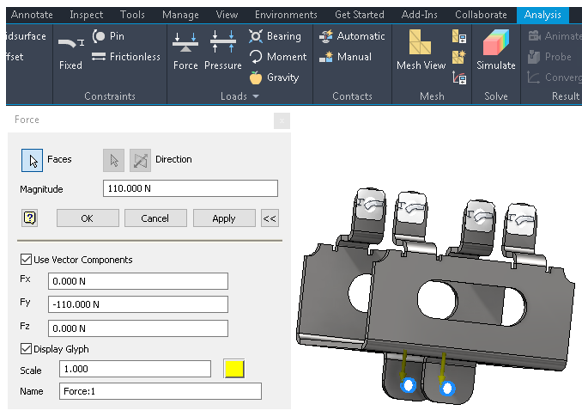582x411 pixels.
Task: Click the Animate result tool
Action: (x=555, y=36)
